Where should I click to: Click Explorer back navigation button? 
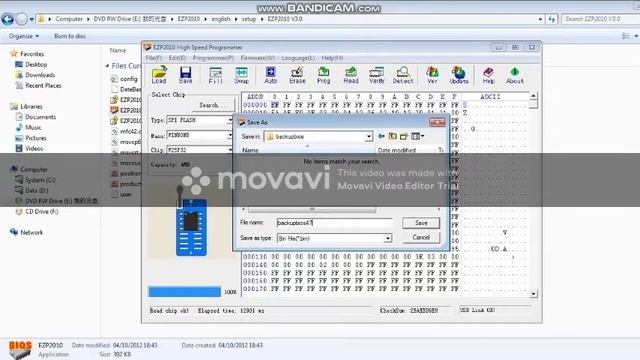coord(8,19)
